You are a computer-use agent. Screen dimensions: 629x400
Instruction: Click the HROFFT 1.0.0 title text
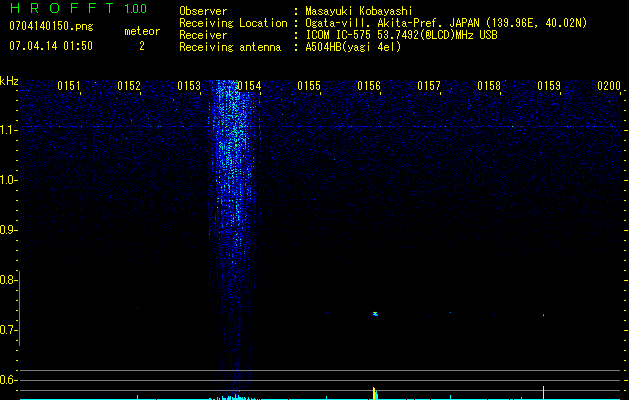(79, 8)
